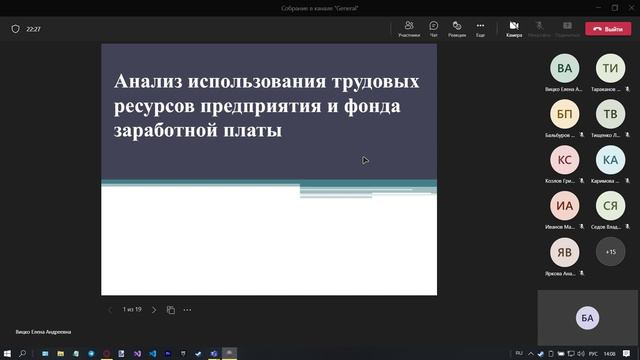Viewport: 640px width, 360px height.
Task: Open the Windows Start menu
Action: pos(7,353)
